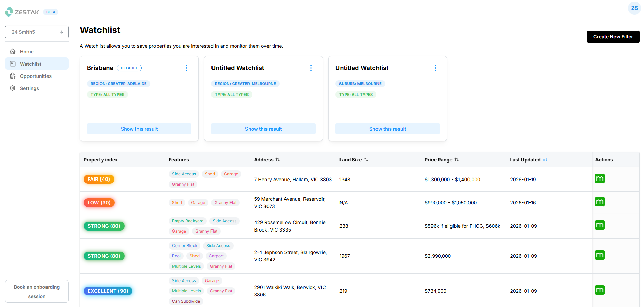The width and height of the screenshot is (644, 307).
Task: Open options menu for Greater-Melbourne watchlist
Action: pyautogui.click(x=311, y=68)
